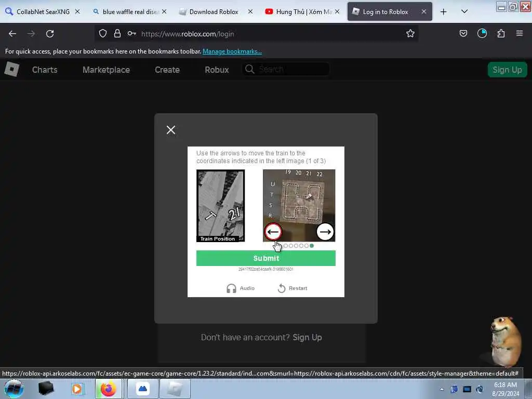Click the Train Position reference image
The width and height of the screenshot is (532, 399).
pyautogui.click(x=220, y=206)
